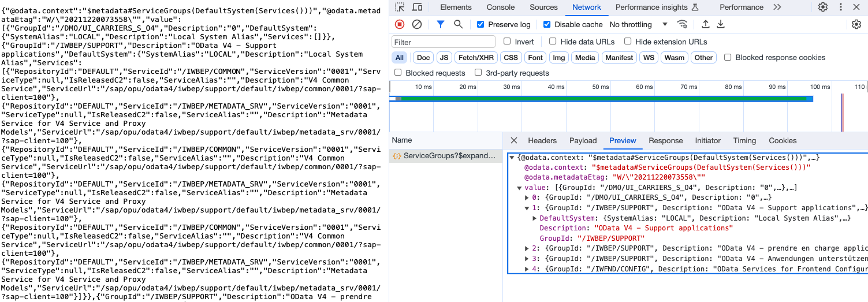Collapse item 1 /IWBEP/SUPPORT

point(527,208)
